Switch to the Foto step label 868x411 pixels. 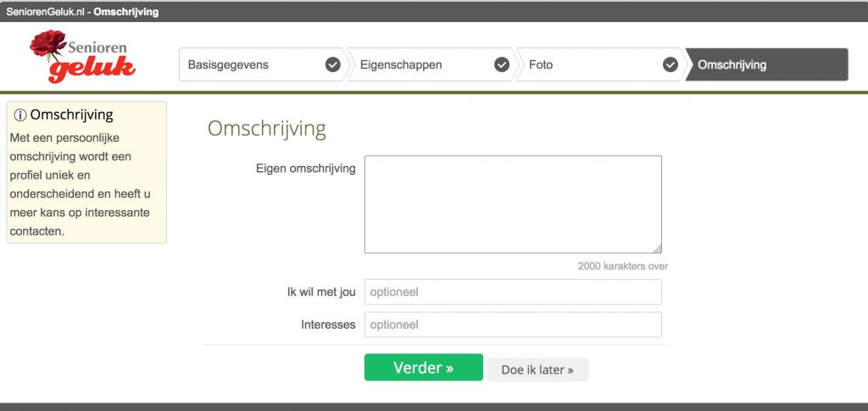click(x=541, y=65)
